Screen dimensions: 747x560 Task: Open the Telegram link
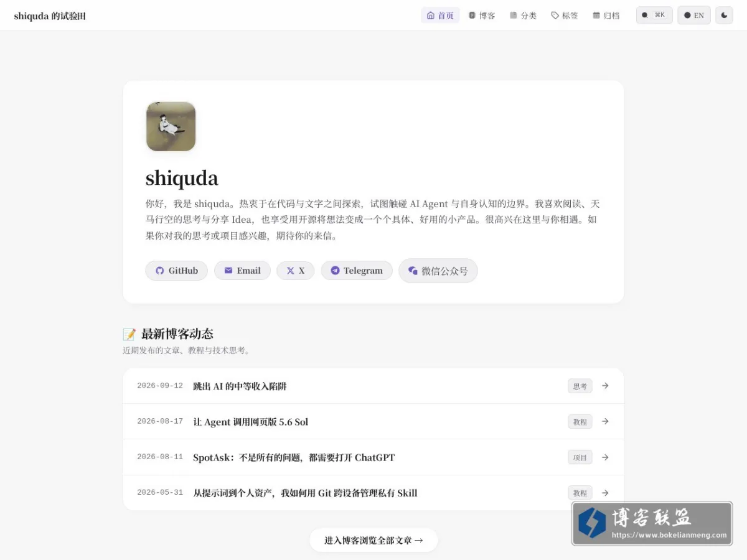357,271
